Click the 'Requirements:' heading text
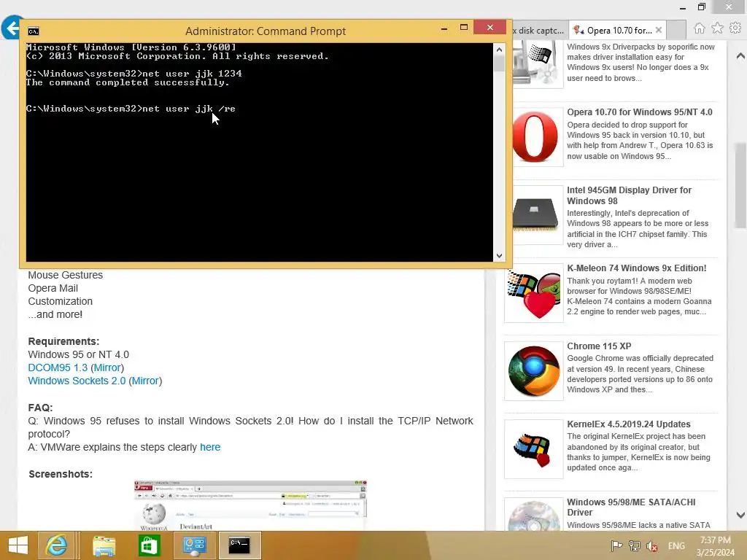Viewport: 747px width, 560px height. [x=63, y=341]
